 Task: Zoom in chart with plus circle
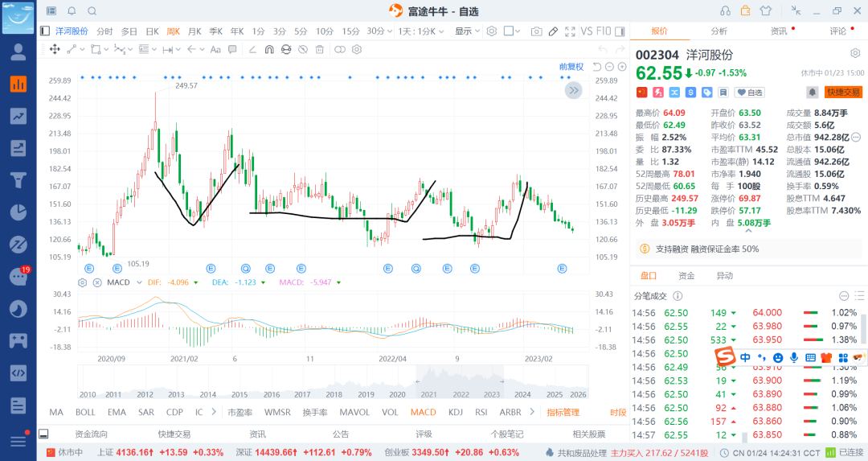coord(622,67)
